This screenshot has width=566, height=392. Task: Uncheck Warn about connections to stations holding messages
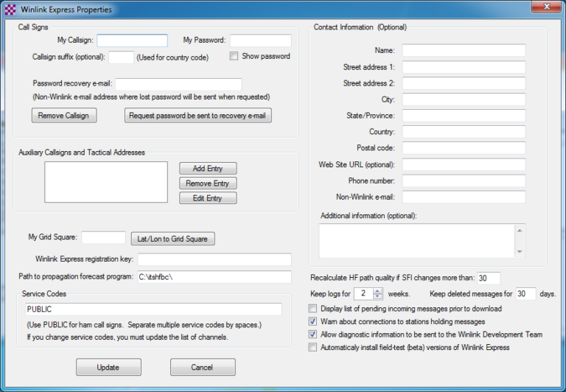tap(312, 321)
